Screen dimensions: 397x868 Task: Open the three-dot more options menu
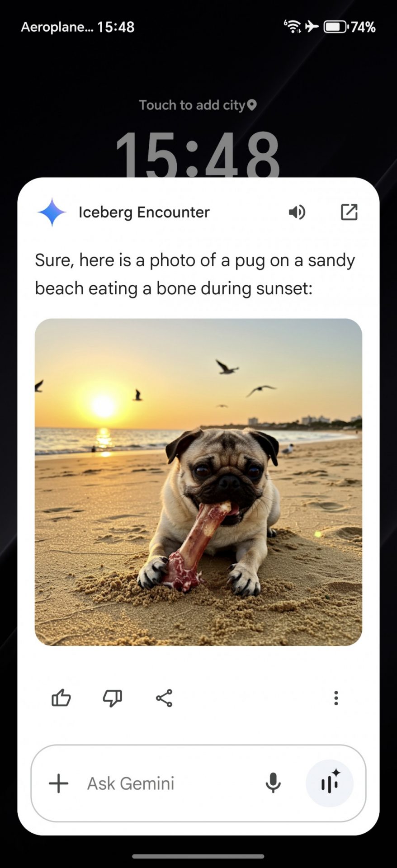tap(336, 698)
